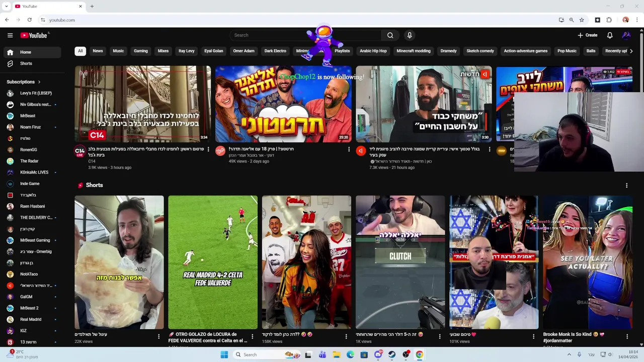Open Chrome extensions puzzle icon
This screenshot has width=644, height=362.
[x=609, y=20]
